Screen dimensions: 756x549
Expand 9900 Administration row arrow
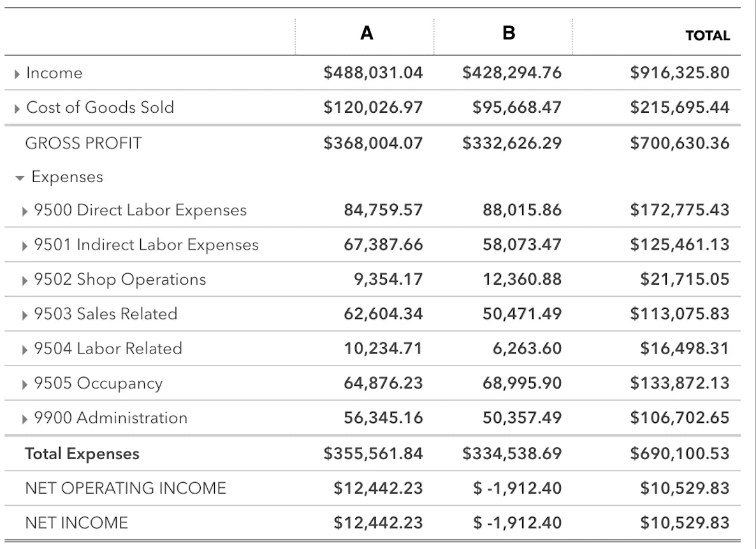25,419
